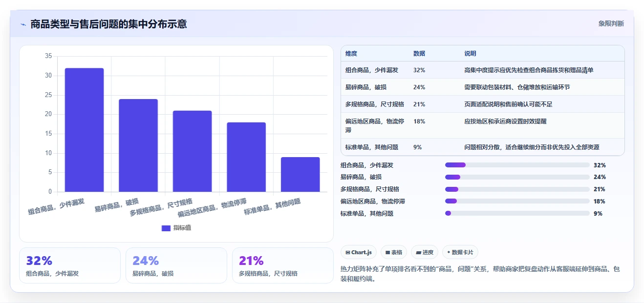Viewport: 644px width, 303px height.
Task: Click the 32% value in the table
Action: pos(419,70)
